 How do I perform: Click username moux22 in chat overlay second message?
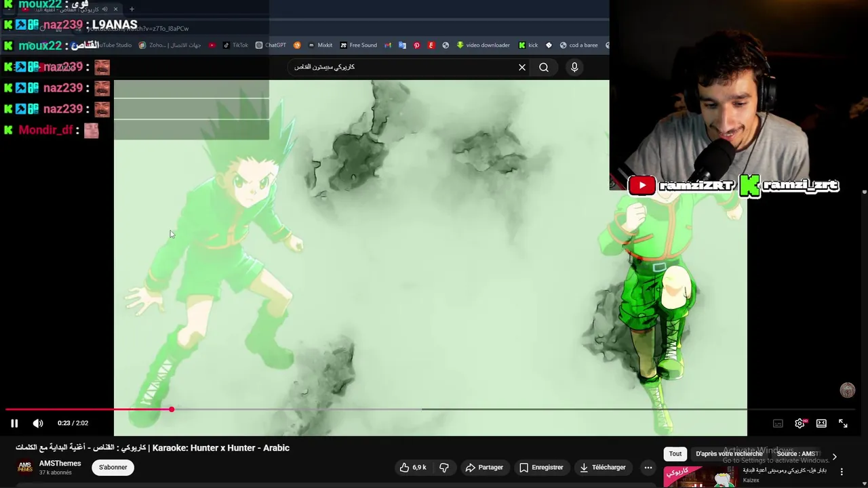coord(40,45)
